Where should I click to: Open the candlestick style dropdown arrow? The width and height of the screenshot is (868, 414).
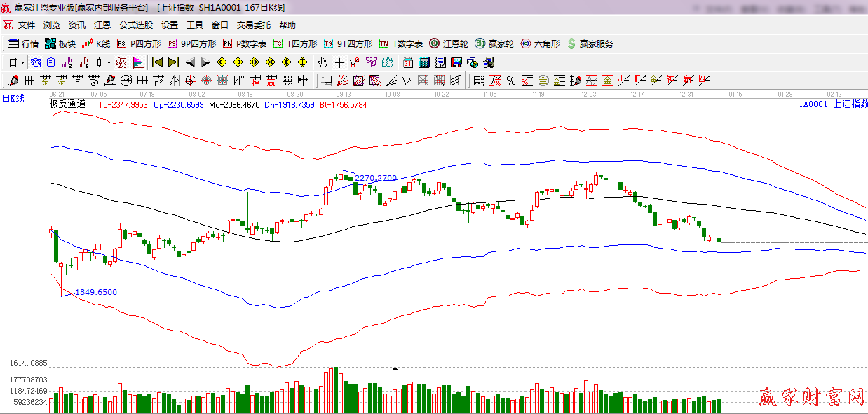(x=109, y=62)
